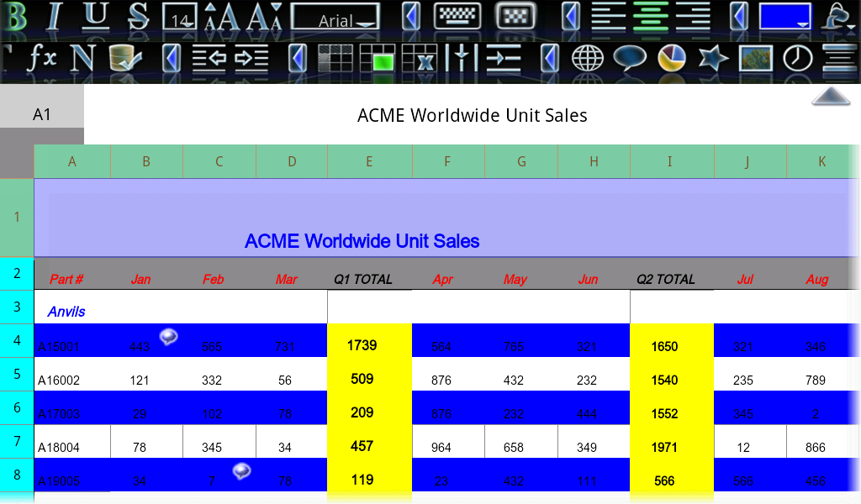
Task: Increase indent with the right-arrow lines icon
Action: click(x=251, y=58)
